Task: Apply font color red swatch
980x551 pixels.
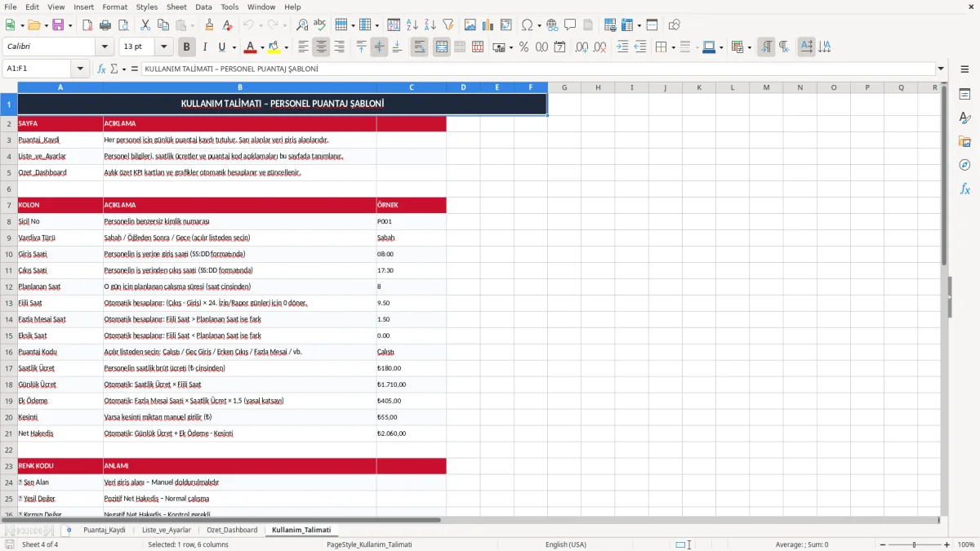Action: [251, 47]
